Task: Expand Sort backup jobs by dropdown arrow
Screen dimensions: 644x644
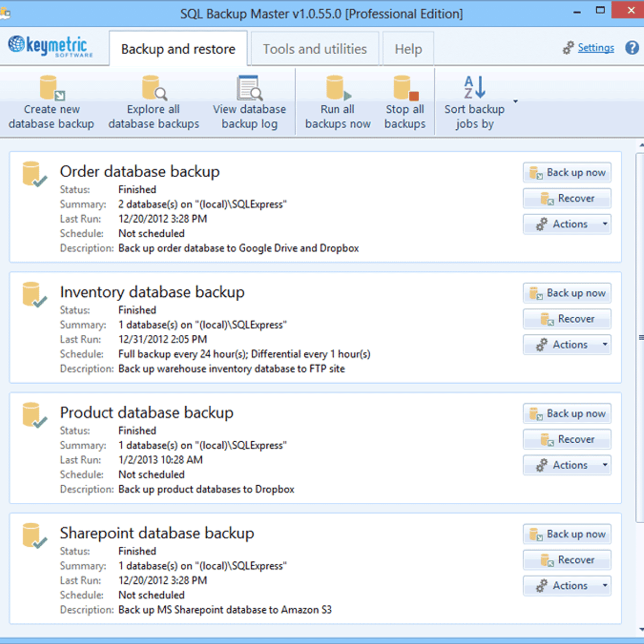Action: [515, 101]
